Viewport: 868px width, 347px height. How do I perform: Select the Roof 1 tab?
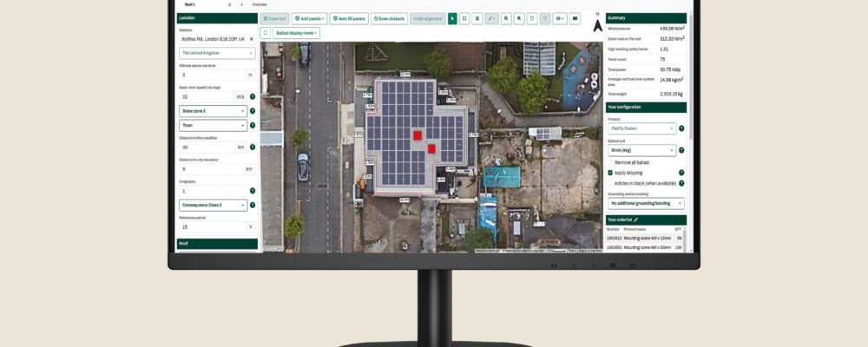pyautogui.click(x=190, y=4)
